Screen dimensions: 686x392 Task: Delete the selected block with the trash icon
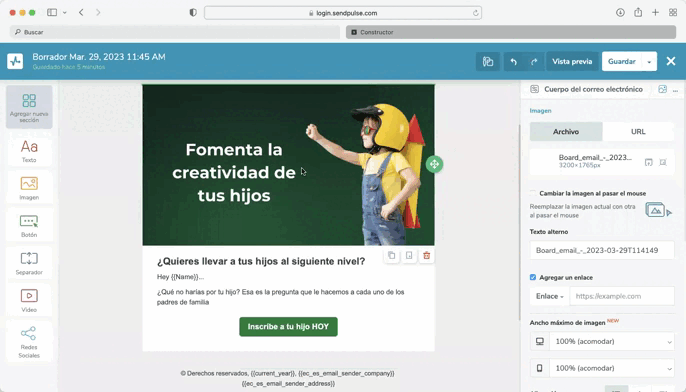tap(427, 256)
